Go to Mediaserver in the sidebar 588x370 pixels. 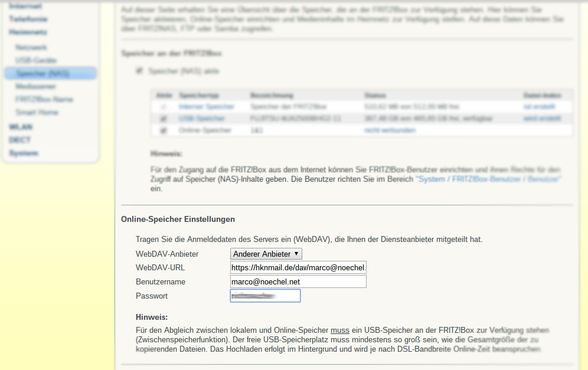[35, 86]
